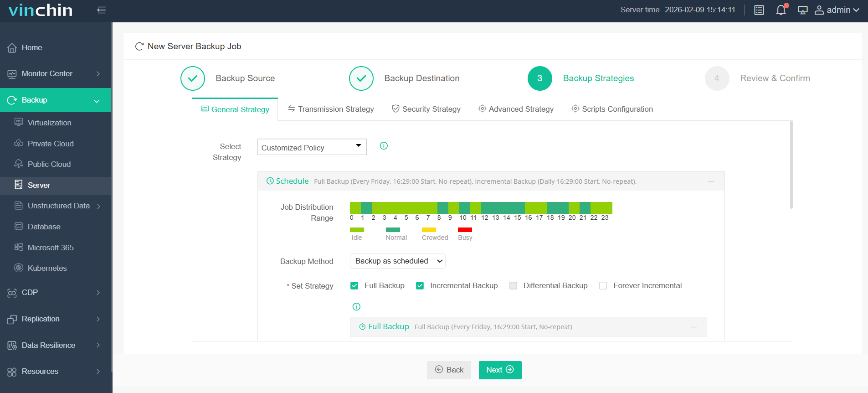Click the Back button
The height and width of the screenshot is (393, 868).
pos(449,370)
